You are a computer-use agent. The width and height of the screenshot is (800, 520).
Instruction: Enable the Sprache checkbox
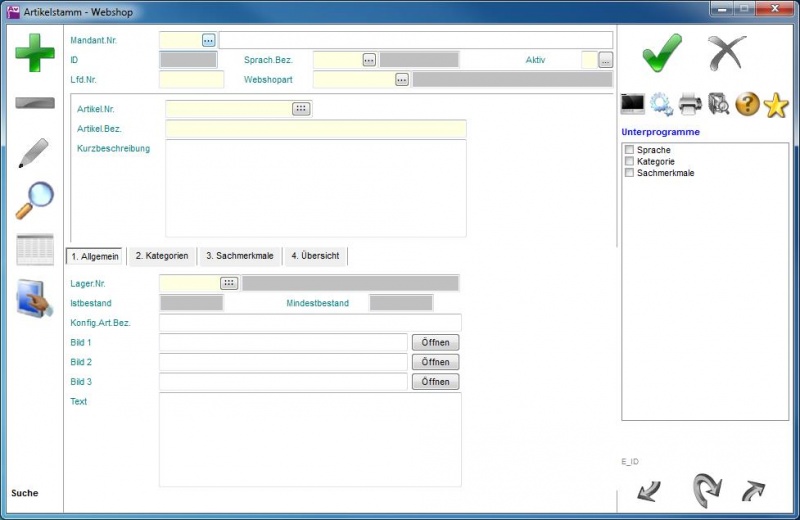pos(629,150)
